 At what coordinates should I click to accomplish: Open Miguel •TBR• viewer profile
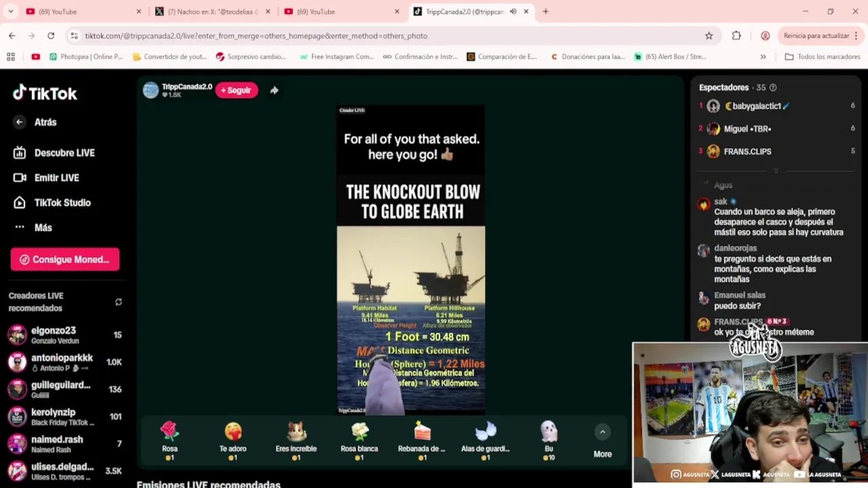pyautogui.click(x=776, y=129)
